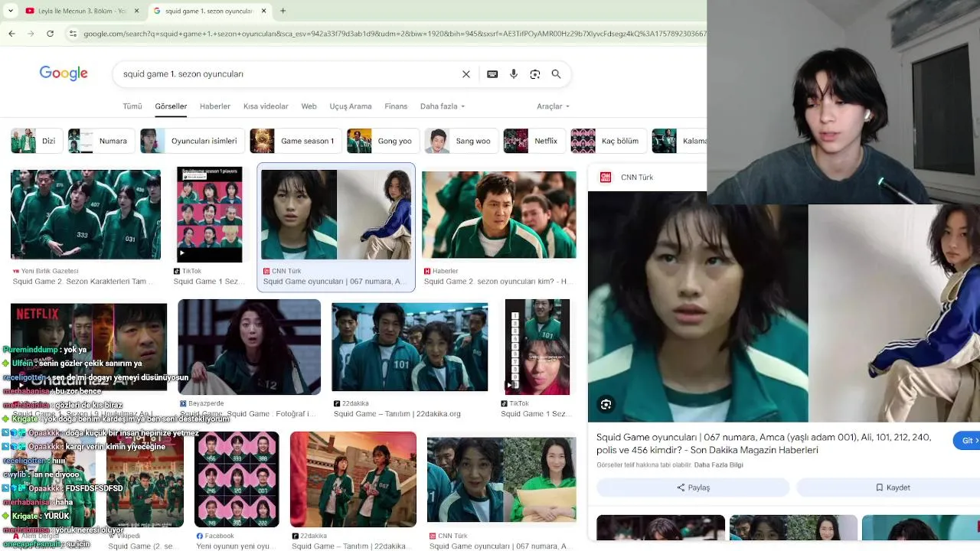This screenshot has width=980, height=551.
Task: Open the Haberler tab
Action: 215,106
